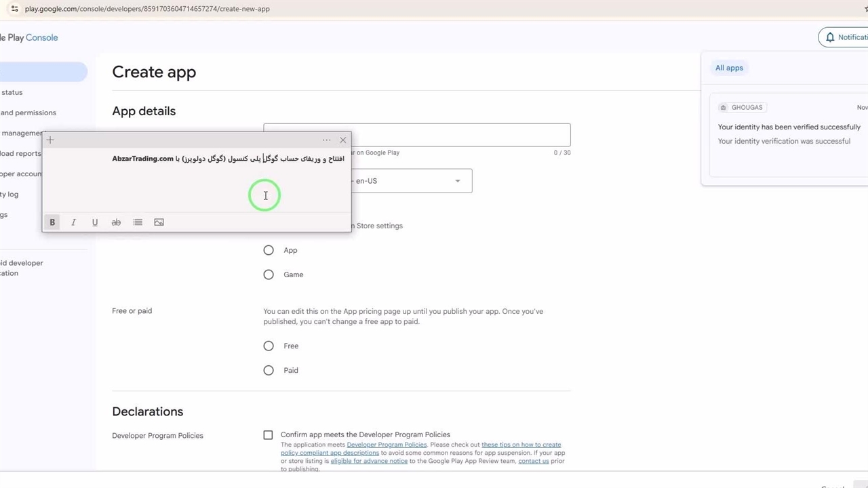Open sticky note three-dot menu
868x488 pixels.
click(x=327, y=140)
